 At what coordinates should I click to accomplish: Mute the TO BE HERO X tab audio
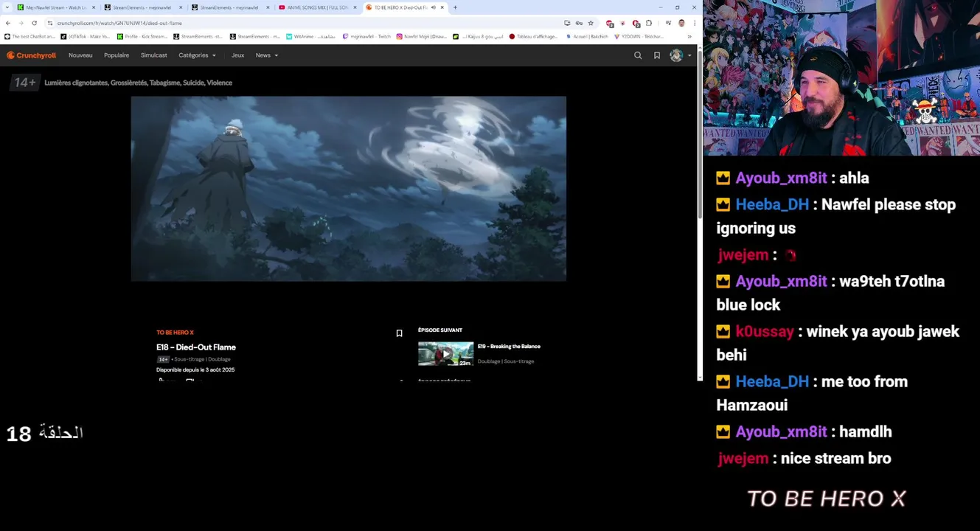[433, 7]
